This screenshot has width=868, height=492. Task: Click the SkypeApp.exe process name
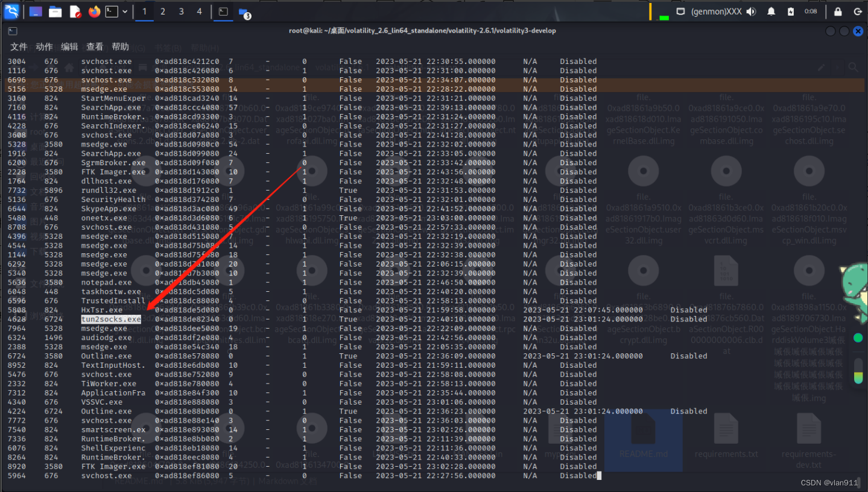tap(109, 209)
